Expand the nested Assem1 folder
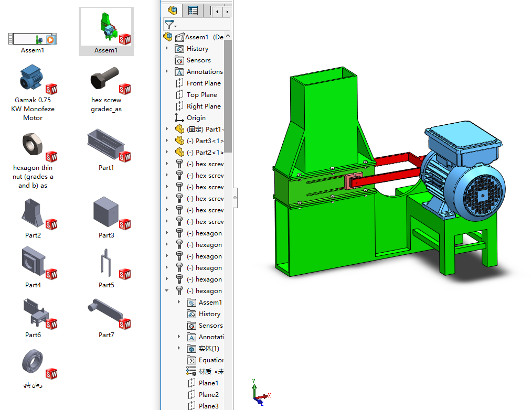This screenshot has height=410, width=532. 179,302
